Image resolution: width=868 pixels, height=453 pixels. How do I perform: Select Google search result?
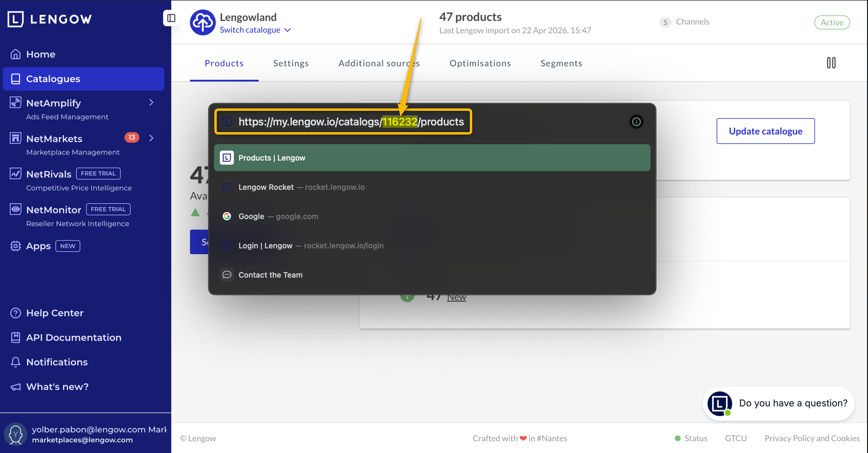pyautogui.click(x=432, y=216)
